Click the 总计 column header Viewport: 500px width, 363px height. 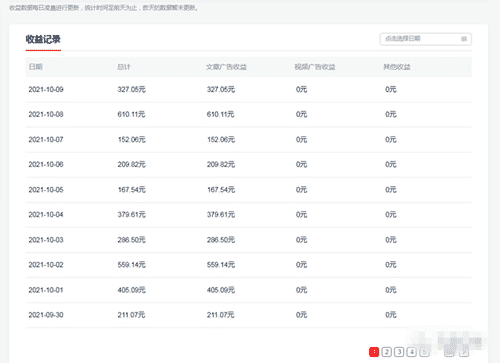(x=124, y=67)
